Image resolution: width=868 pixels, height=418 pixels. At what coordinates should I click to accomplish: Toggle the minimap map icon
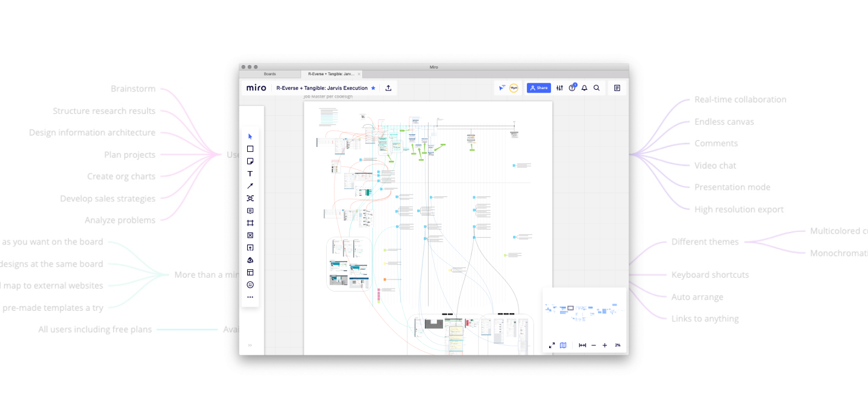pos(563,345)
